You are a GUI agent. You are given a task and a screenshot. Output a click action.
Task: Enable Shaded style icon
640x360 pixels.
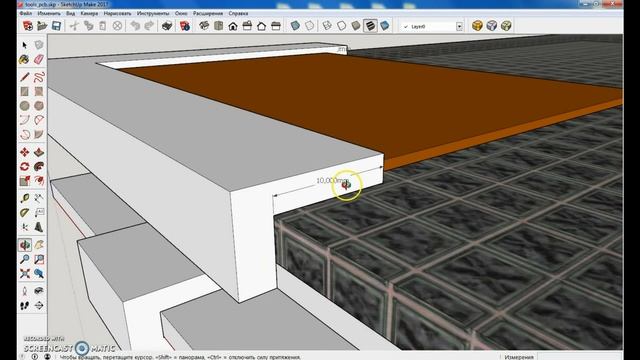356,26
